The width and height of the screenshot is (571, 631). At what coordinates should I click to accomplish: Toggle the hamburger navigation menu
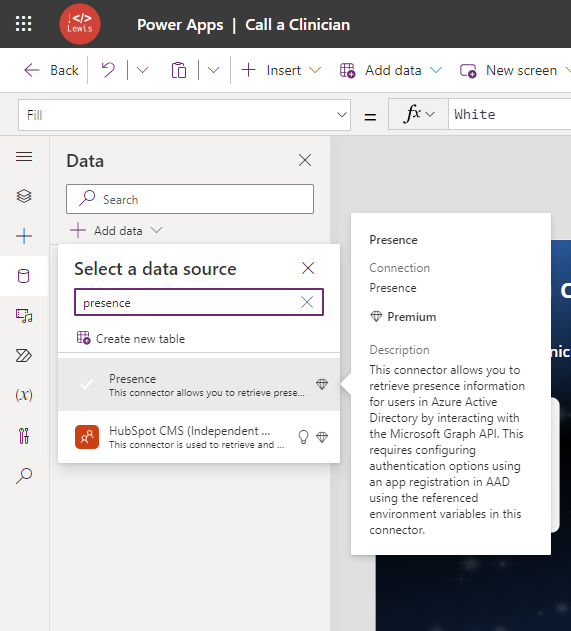[24, 157]
